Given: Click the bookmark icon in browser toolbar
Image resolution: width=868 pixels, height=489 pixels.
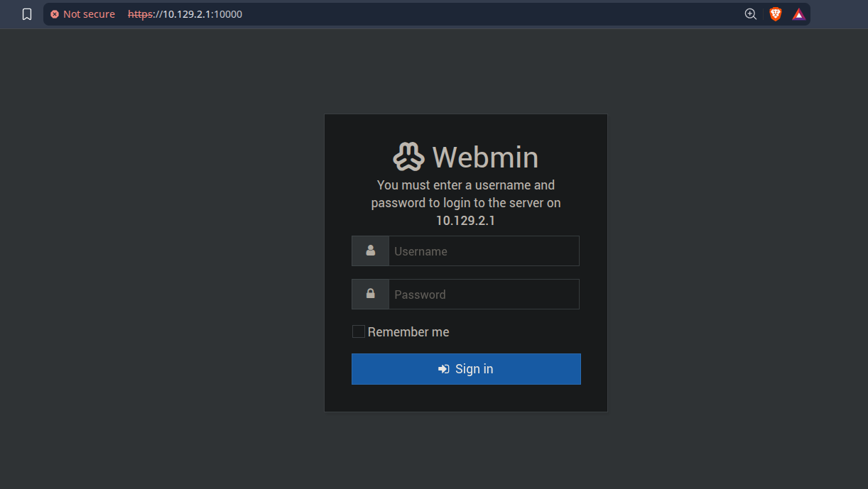Looking at the screenshot, I should tap(27, 14).
